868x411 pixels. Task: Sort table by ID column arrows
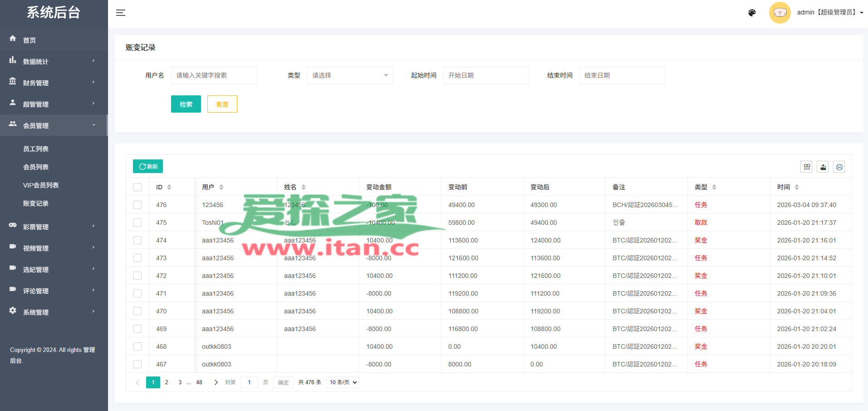tap(169, 187)
